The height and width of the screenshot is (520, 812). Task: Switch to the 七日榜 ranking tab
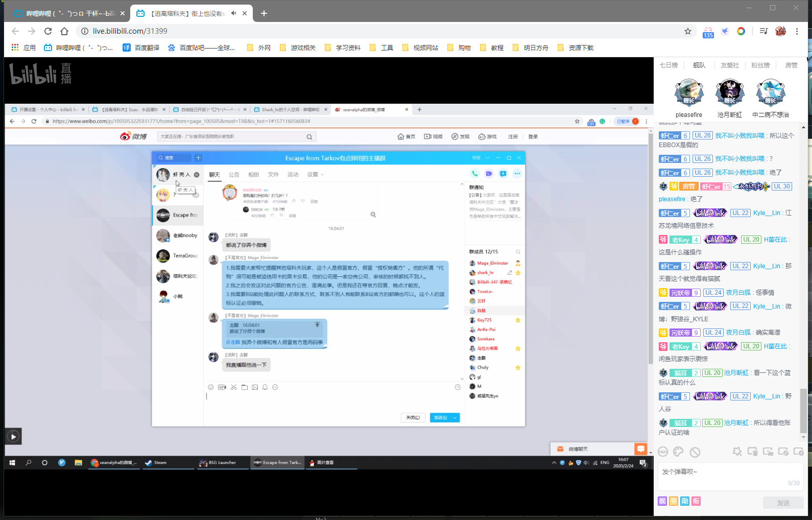pyautogui.click(x=668, y=65)
